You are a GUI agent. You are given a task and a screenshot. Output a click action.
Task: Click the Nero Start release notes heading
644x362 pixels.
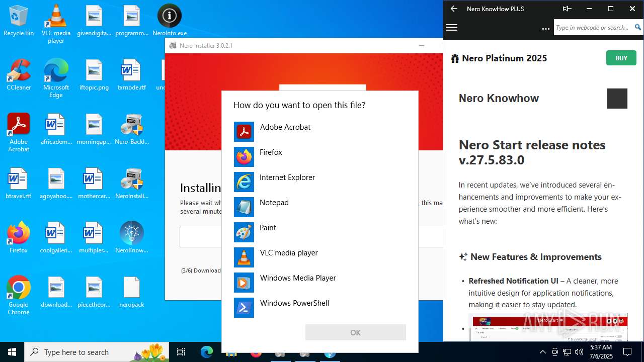click(532, 152)
